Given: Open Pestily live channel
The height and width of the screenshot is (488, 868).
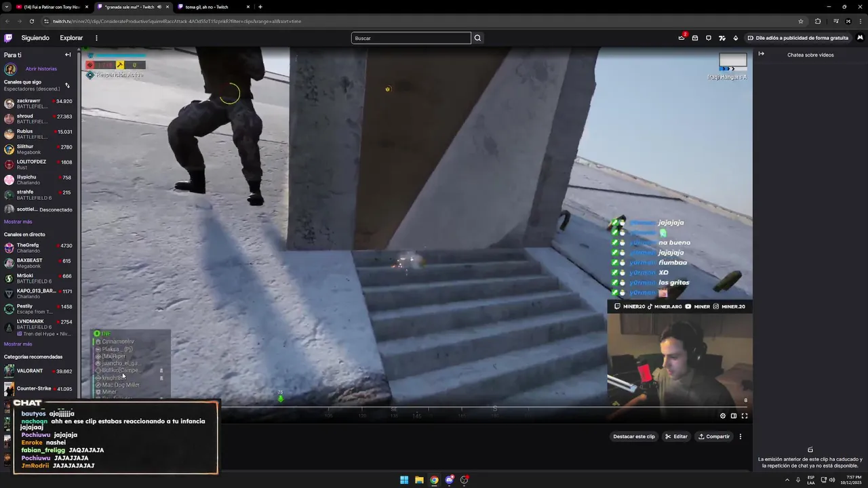Looking at the screenshot, I should click(x=38, y=308).
